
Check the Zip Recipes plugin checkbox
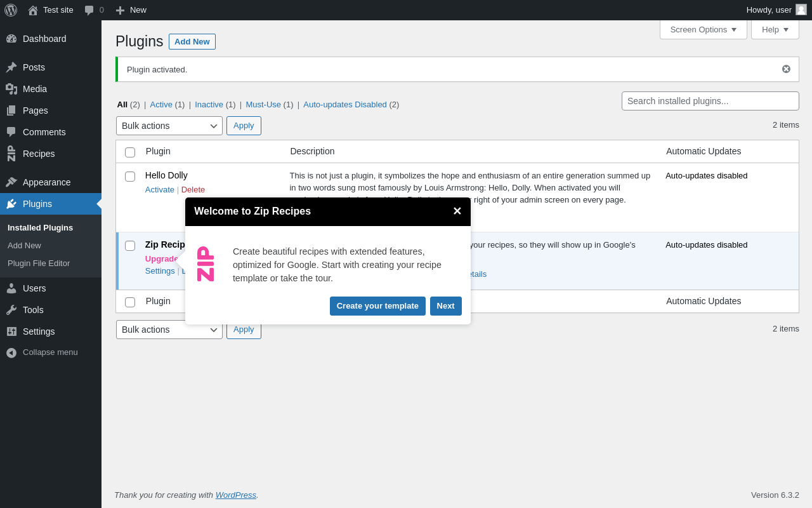130,246
